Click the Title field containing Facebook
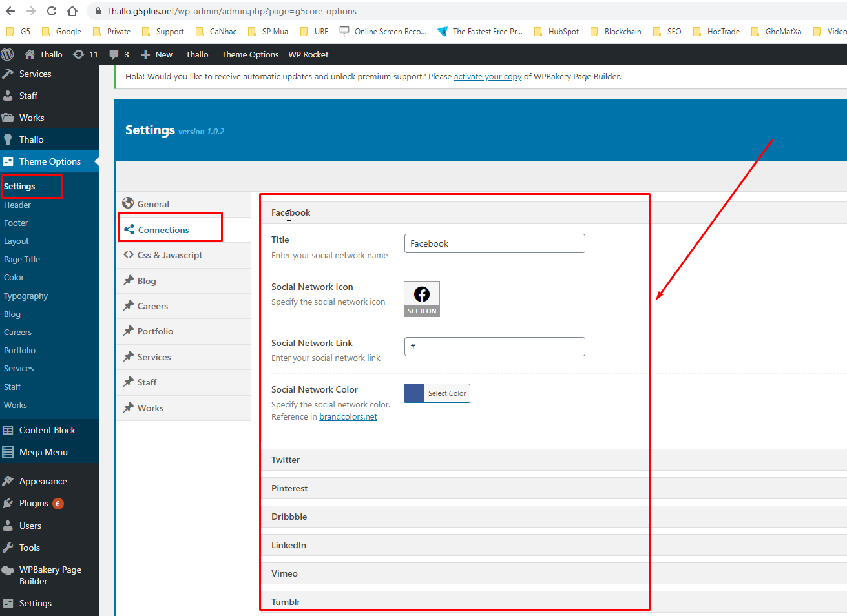Screen dimensions: 847x616 point(495,243)
